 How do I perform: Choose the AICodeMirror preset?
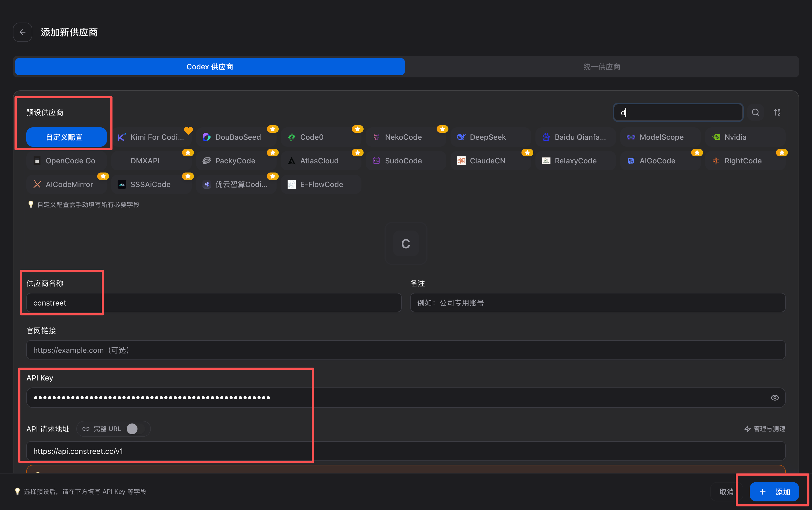[x=66, y=184]
